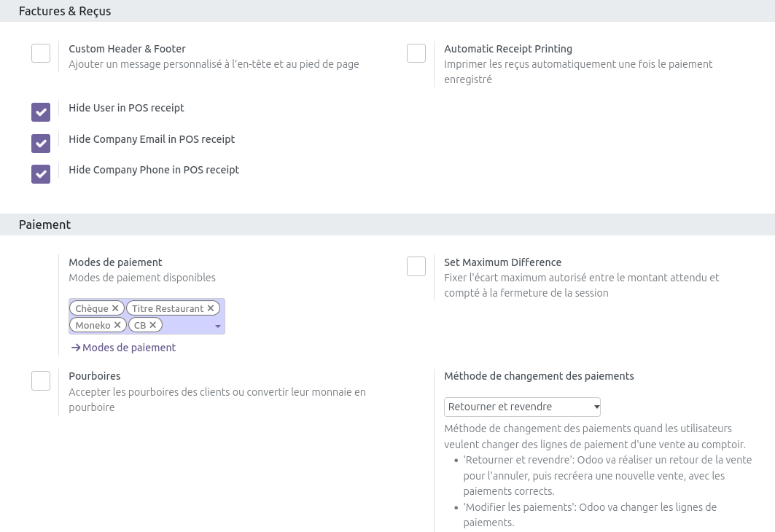Viewport: 775px width, 532px height.
Task: Remove the CB payment tag
Action: [153, 325]
